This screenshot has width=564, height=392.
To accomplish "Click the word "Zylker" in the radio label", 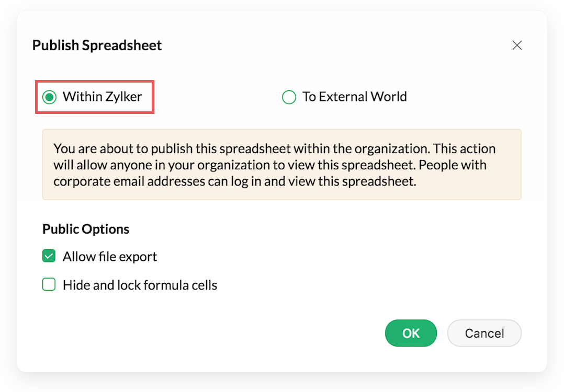I will click(x=125, y=97).
